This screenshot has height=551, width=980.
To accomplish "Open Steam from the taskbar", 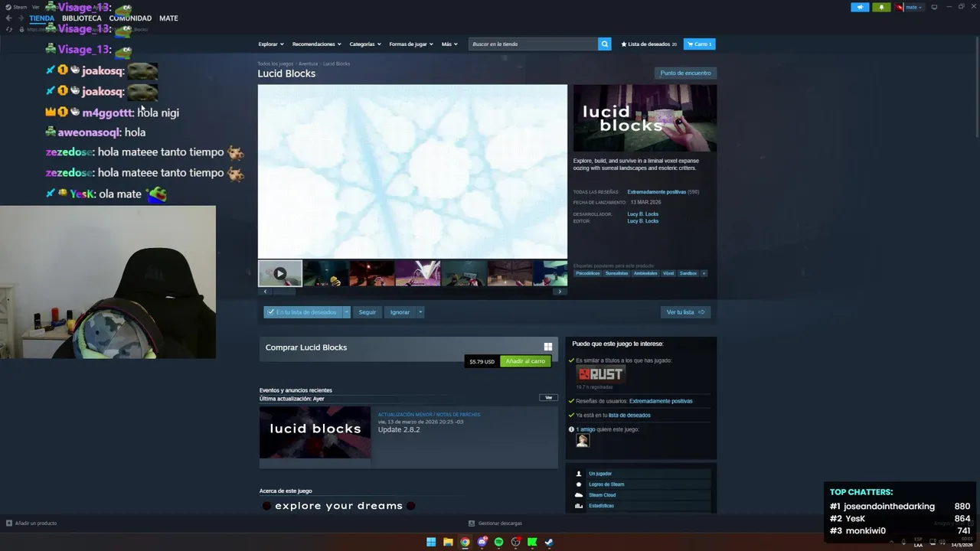I will pyautogui.click(x=549, y=542).
